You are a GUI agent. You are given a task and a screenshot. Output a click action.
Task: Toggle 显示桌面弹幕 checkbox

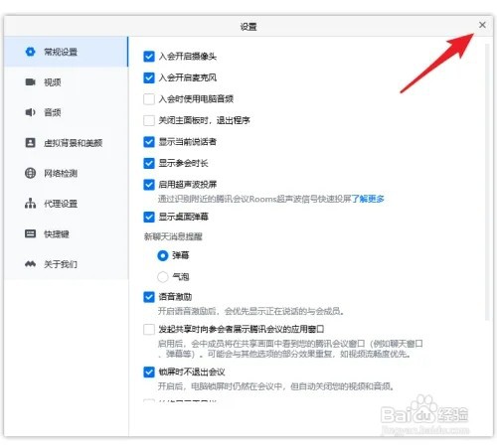(149, 217)
